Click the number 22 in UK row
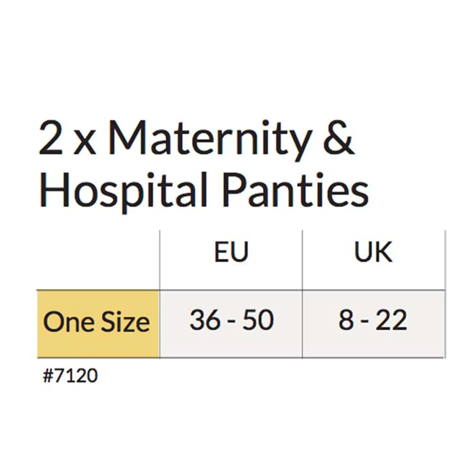Image resolution: width=476 pixels, height=476 pixels. point(392,320)
